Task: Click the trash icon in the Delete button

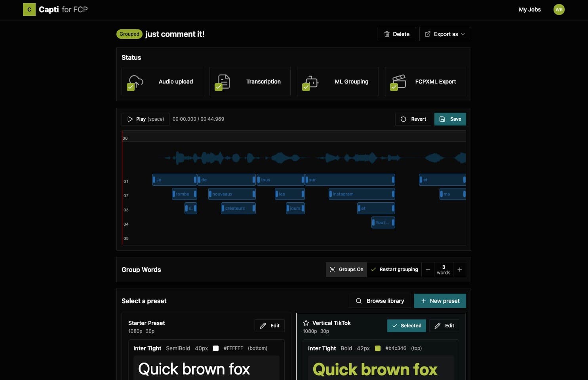Action: click(x=387, y=34)
